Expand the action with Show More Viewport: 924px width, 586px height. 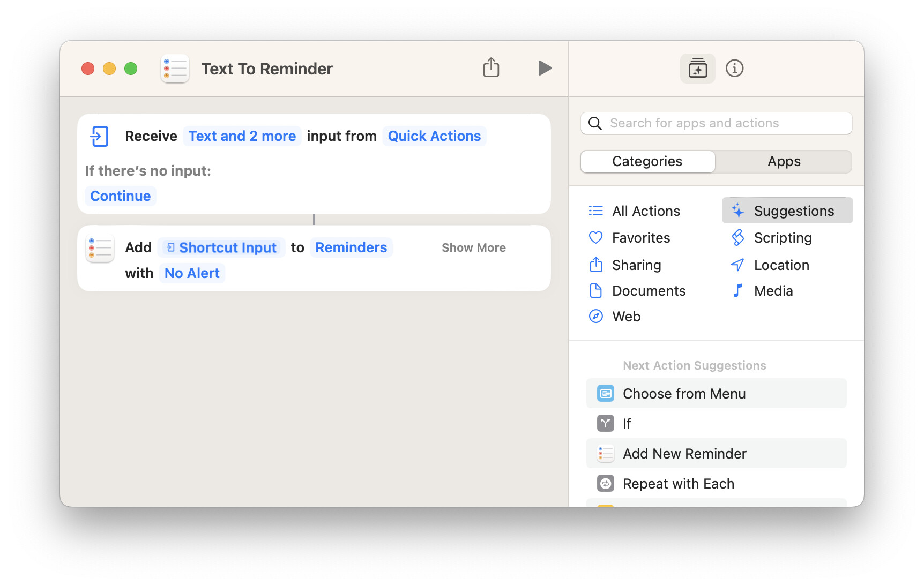point(473,247)
